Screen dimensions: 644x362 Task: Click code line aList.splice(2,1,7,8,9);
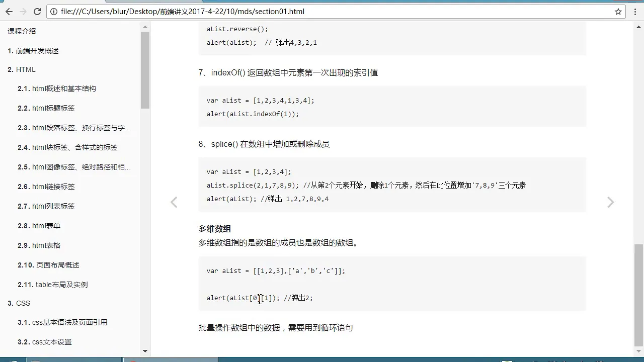(253, 186)
